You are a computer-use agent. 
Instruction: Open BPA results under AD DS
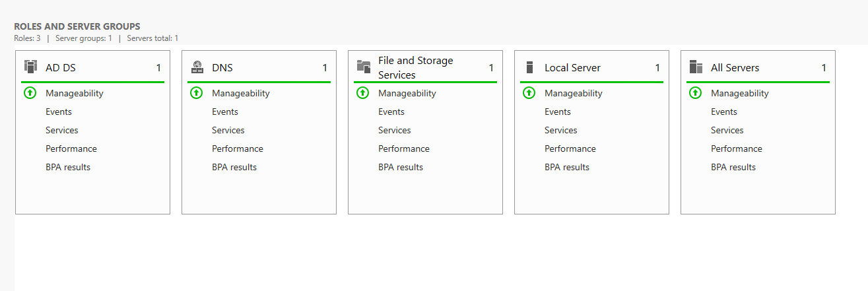68,167
